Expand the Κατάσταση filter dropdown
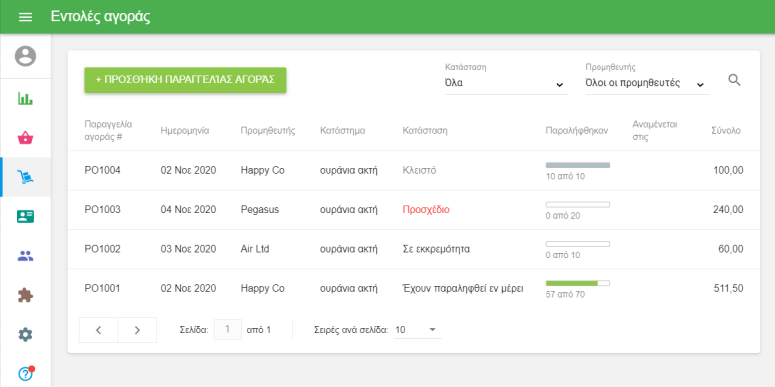Screen dimensions: 775x387 point(507,83)
